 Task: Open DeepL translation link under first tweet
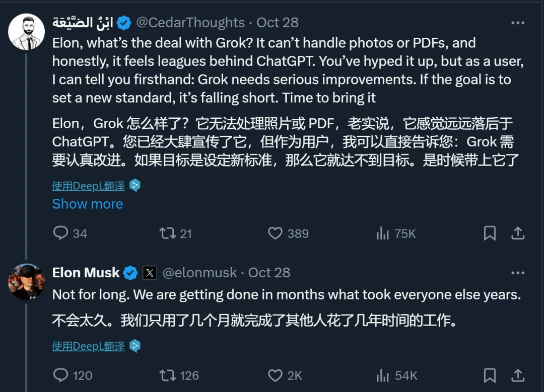88,186
